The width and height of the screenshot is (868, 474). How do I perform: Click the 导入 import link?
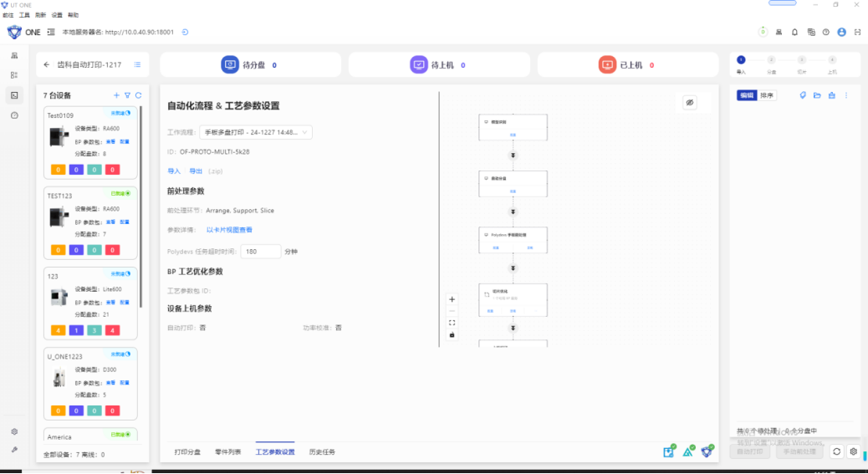[174, 171]
